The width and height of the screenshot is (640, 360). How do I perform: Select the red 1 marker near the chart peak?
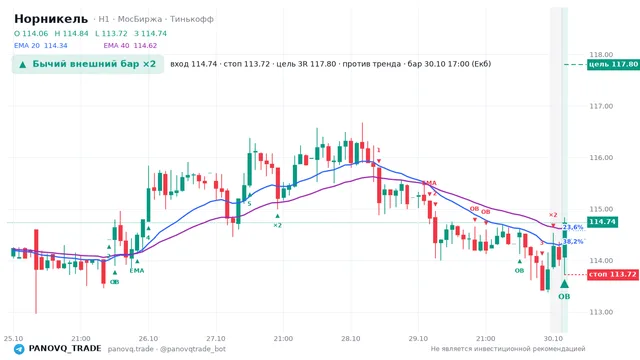[x=379, y=151]
